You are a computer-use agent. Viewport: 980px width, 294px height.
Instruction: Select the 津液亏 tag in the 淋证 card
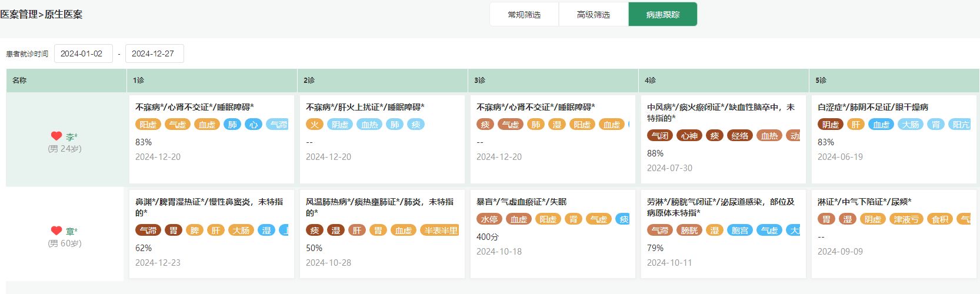[906, 219]
